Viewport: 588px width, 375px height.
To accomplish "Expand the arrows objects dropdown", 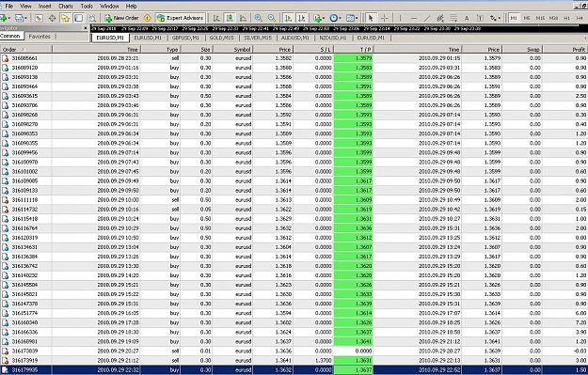I will pos(500,18).
